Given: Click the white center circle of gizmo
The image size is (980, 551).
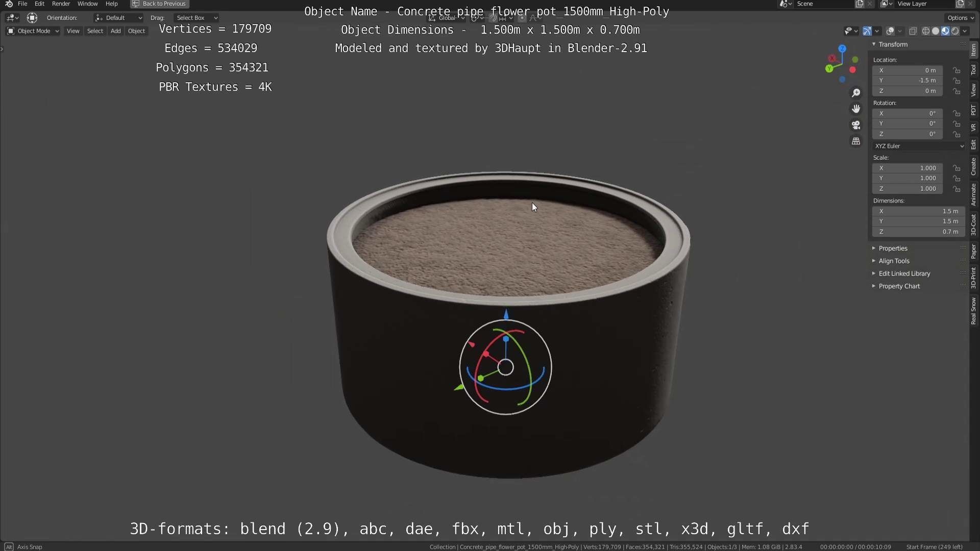Looking at the screenshot, I should click(505, 367).
